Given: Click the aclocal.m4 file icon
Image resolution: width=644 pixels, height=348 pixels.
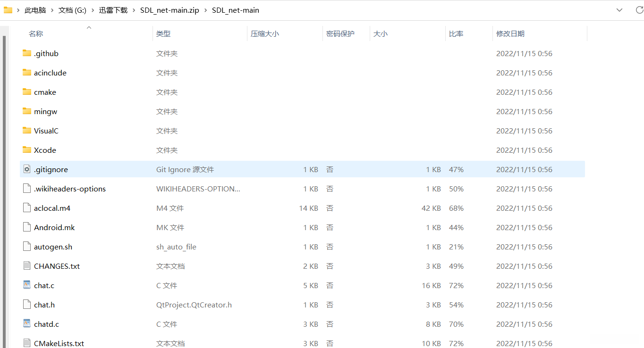Looking at the screenshot, I should point(27,208).
